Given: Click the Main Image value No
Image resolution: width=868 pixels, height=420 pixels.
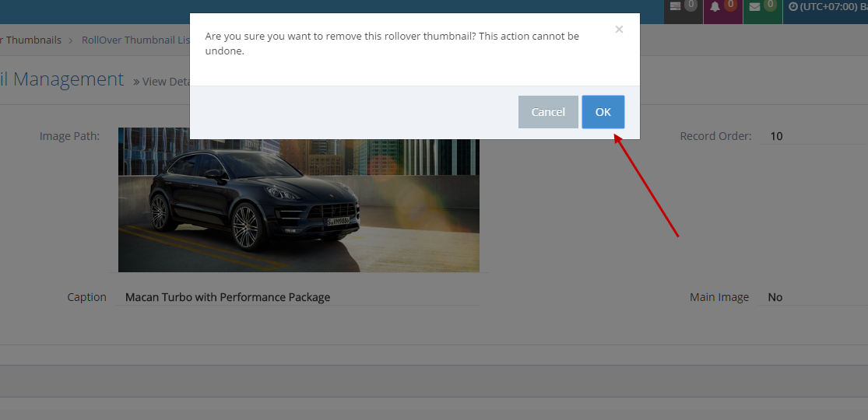Looking at the screenshot, I should 775,297.
